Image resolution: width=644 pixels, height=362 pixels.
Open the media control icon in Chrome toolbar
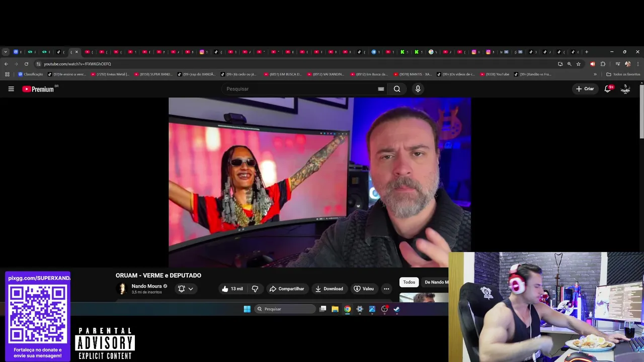[618, 64]
